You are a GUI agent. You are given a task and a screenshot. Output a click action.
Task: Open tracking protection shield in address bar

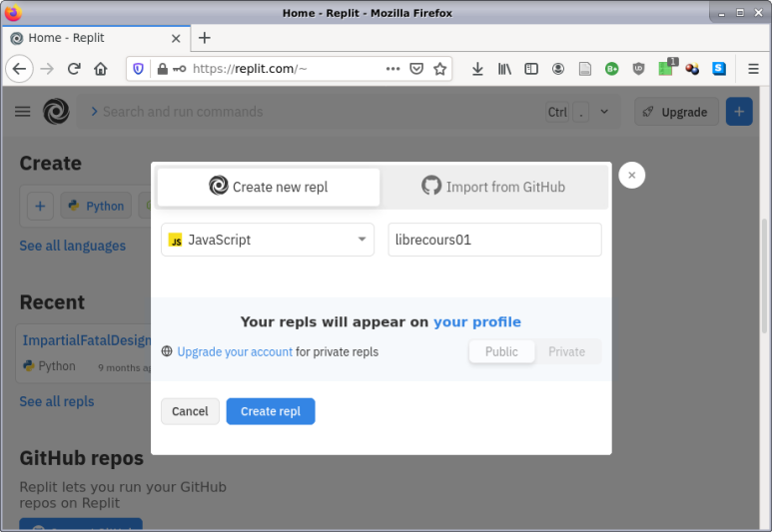pos(139,69)
